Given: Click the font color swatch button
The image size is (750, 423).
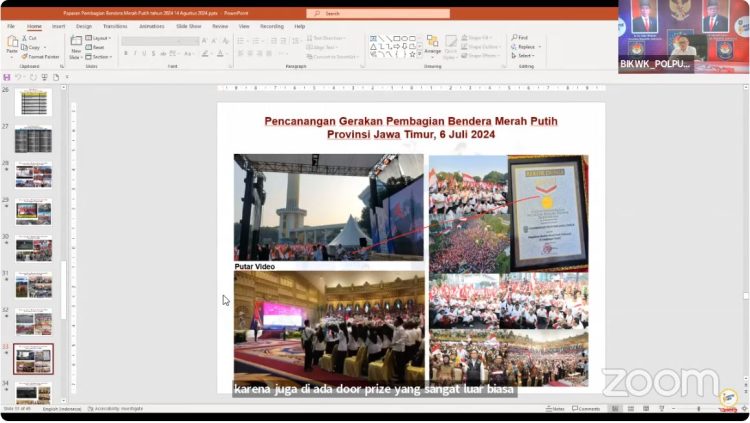Looking at the screenshot, I should [x=220, y=54].
